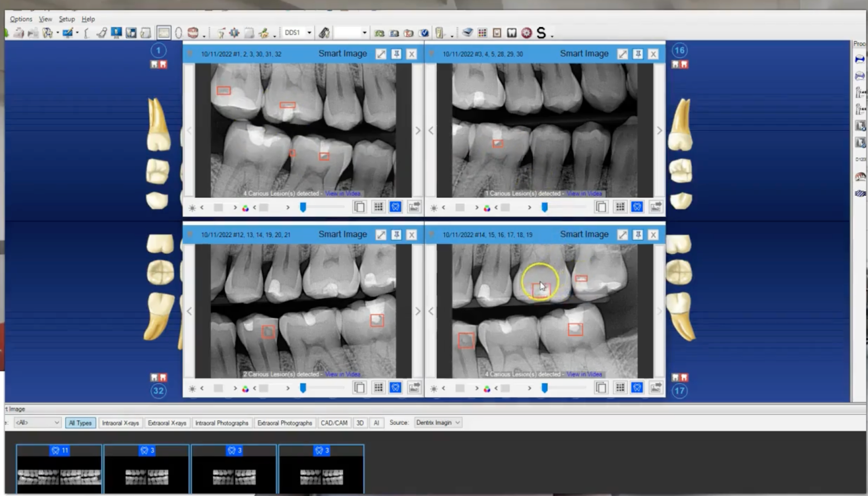Select the Intraoral Photographs filter tab
This screenshot has height=496, width=868.
pyautogui.click(x=222, y=423)
